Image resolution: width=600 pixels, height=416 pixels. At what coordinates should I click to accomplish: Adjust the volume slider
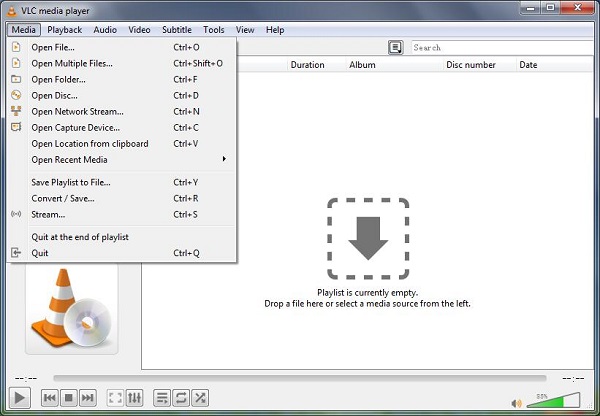coord(553,400)
